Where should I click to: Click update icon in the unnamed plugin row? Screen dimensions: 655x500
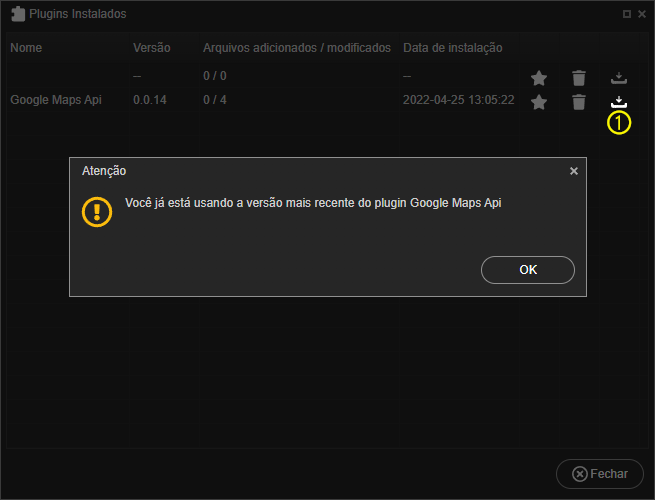tap(619, 77)
